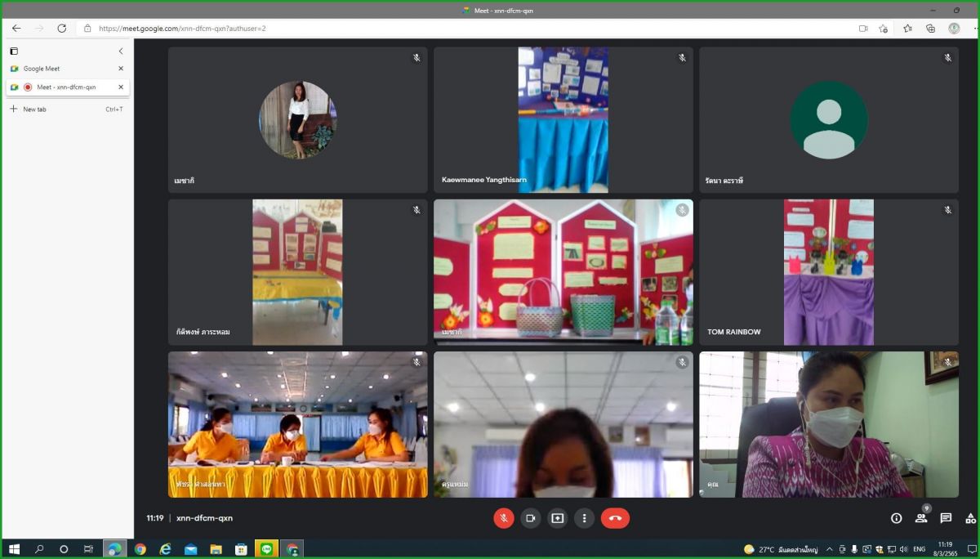Switch to the Google Meet tab
980x559 pixels.
point(57,69)
